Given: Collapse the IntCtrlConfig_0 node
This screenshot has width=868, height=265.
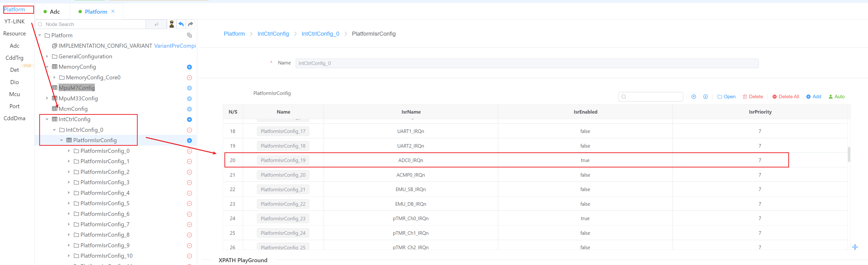Looking at the screenshot, I should coord(54,130).
